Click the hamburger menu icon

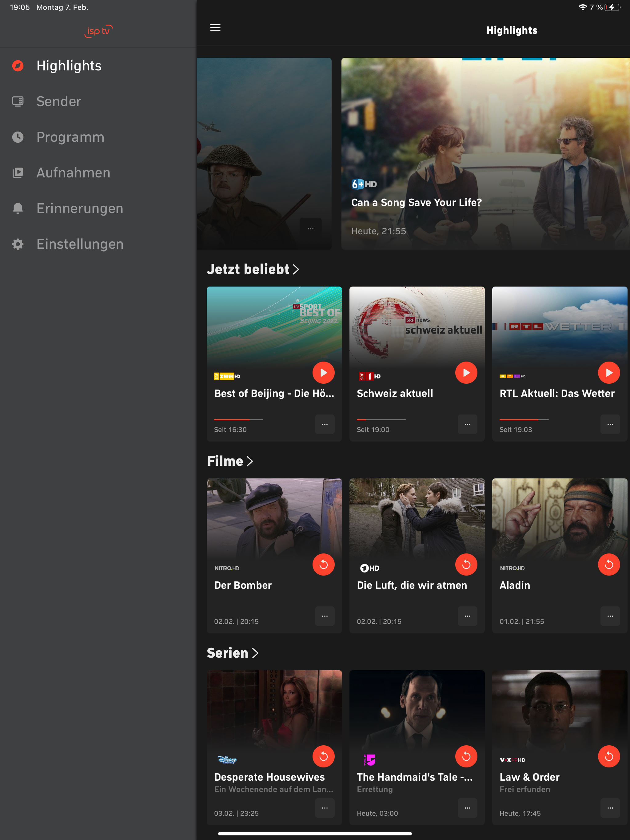pyautogui.click(x=215, y=28)
